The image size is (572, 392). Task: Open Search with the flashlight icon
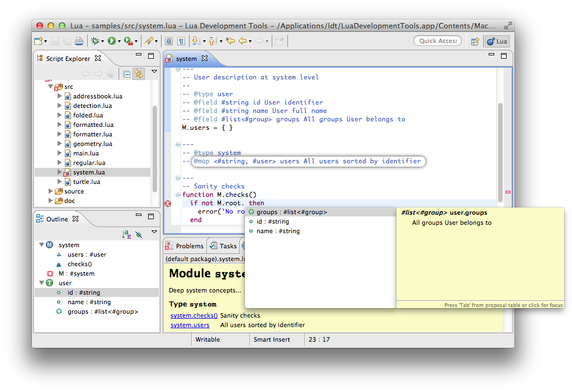coord(149,41)
